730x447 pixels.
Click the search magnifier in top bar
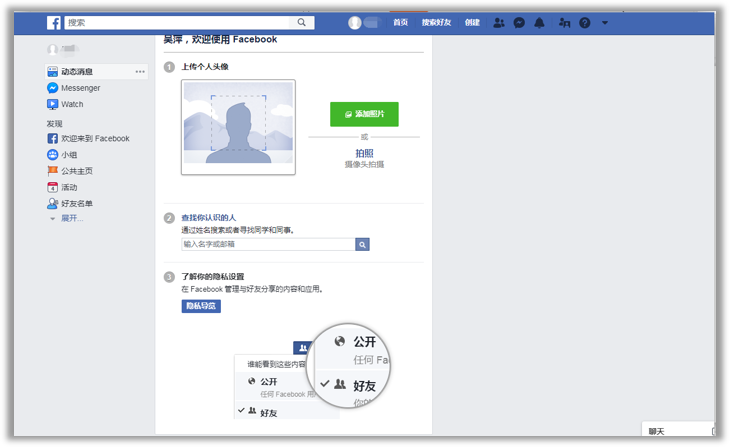pos(302,22)
